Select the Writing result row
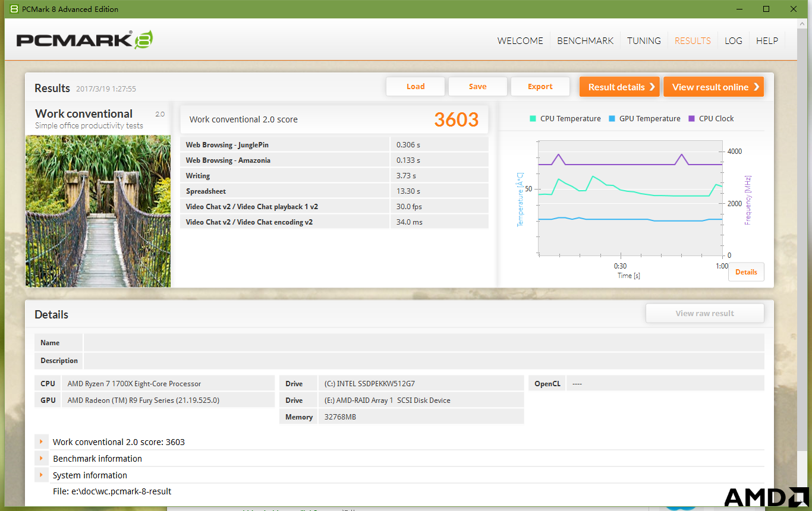This screenshot has width=812, height=511. 334,175
